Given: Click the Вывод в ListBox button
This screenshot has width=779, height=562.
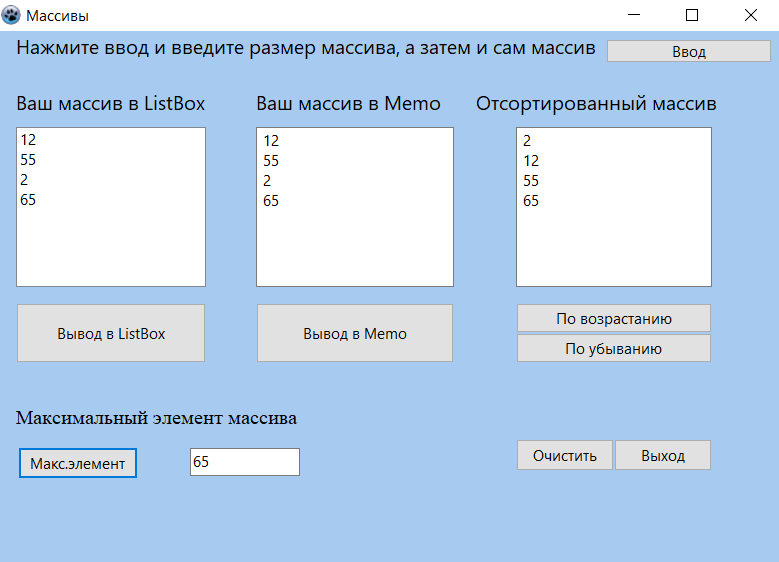Looking at the screenshot, I should click(111, 333).
